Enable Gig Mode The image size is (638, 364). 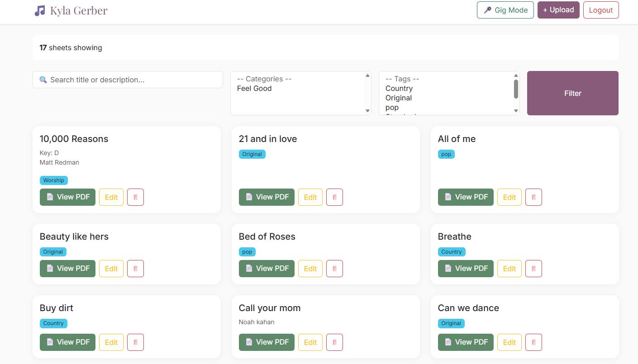(505, 10)
